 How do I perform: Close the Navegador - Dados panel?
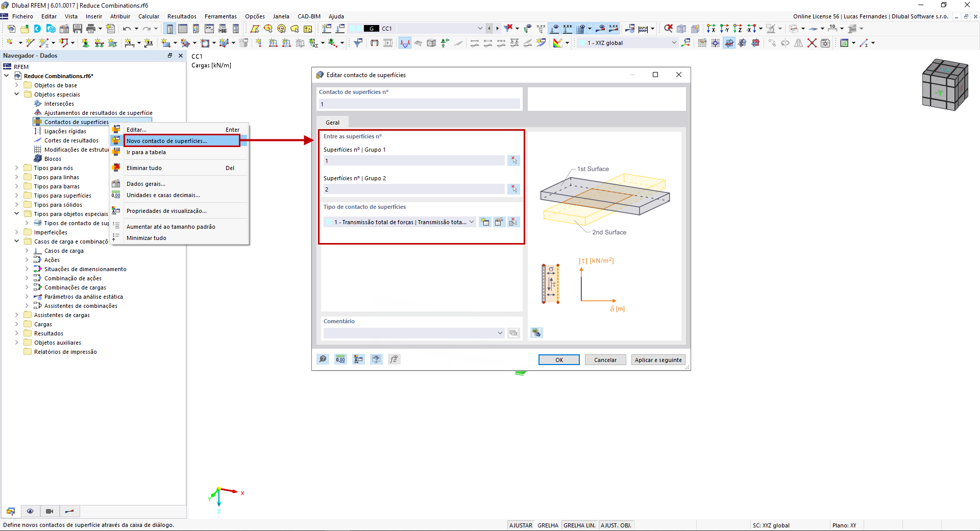tap(180, 56)
